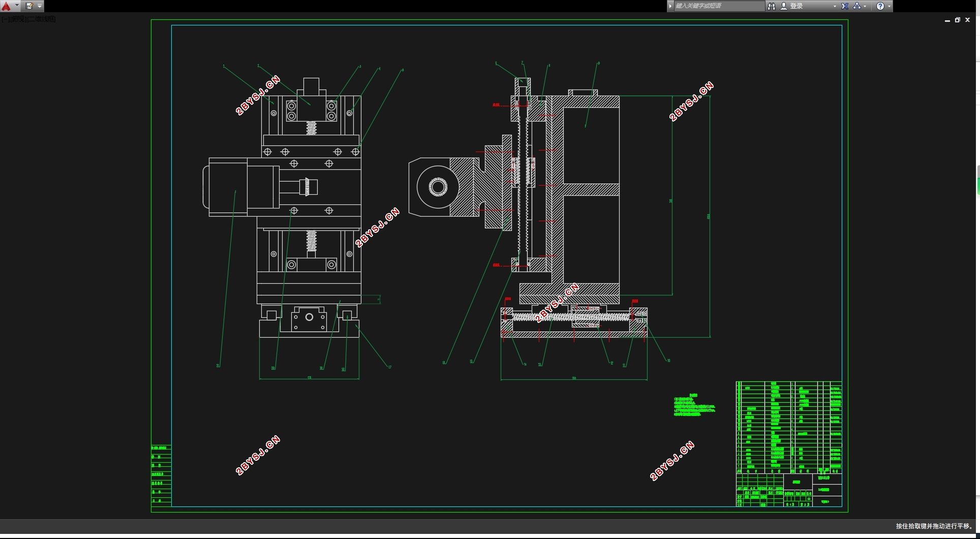Click status text 按住拾取键并拖动进行平移。
The width and height of the screenshot is (980, 539).
pos(934,526)
